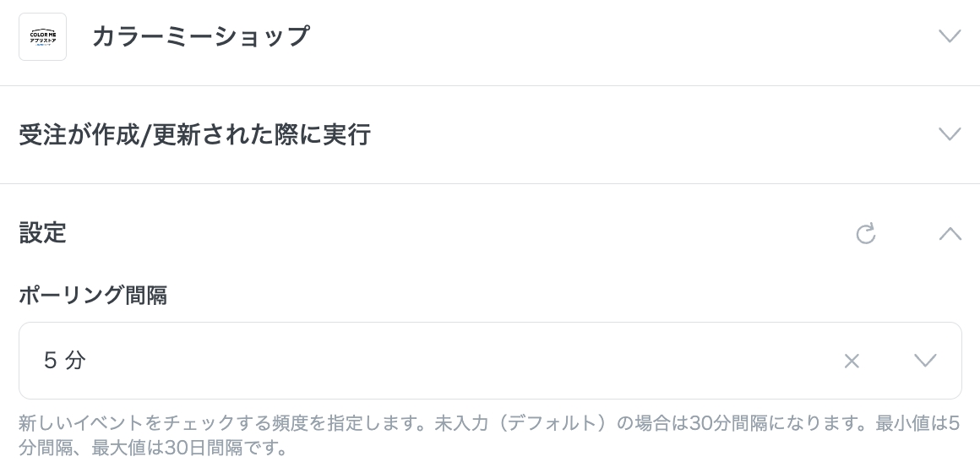
Task: Open the ポーリング間隔 dropdown arrow
Action: [925, 361]
